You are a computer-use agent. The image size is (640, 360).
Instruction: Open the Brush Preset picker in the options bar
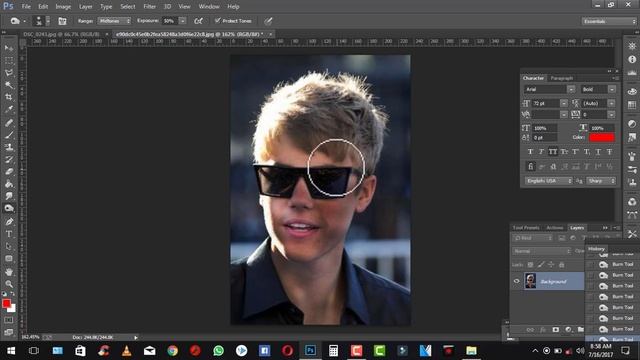click(x=42, y=21)
